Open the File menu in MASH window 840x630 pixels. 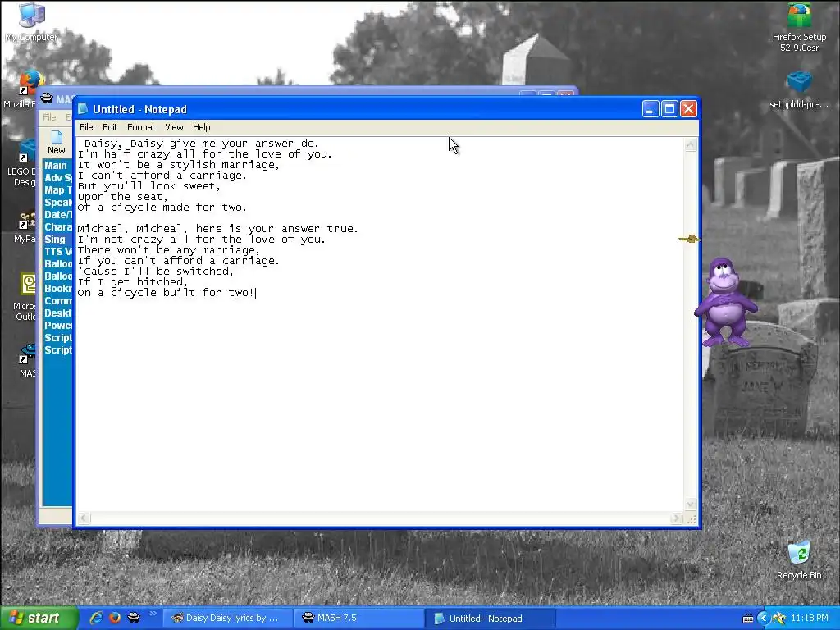pos(49,116)
